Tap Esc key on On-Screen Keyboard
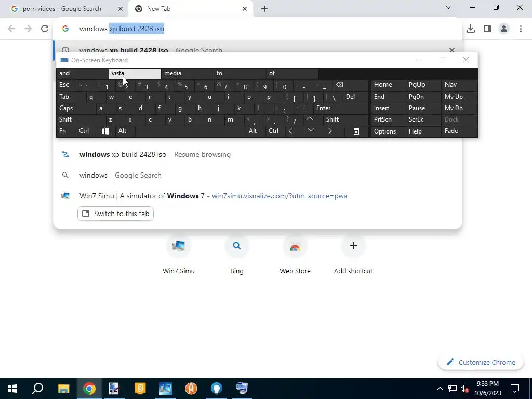This screenshot has width=532, height=399. pos(66,85)
